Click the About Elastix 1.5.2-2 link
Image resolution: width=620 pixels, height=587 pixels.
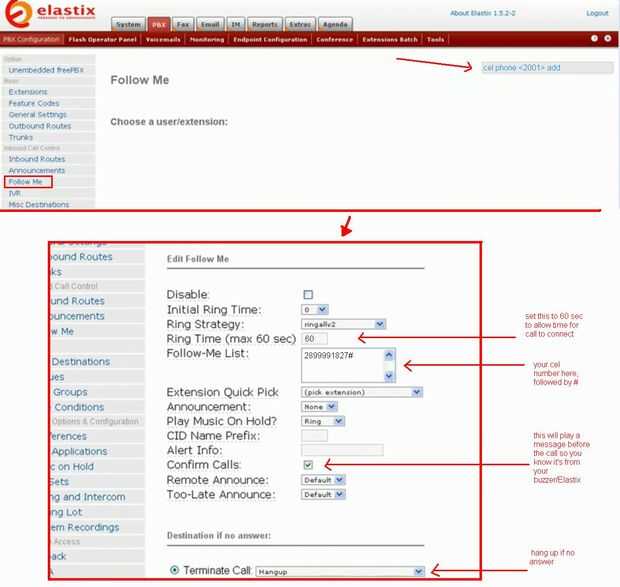tap(483, 13)
